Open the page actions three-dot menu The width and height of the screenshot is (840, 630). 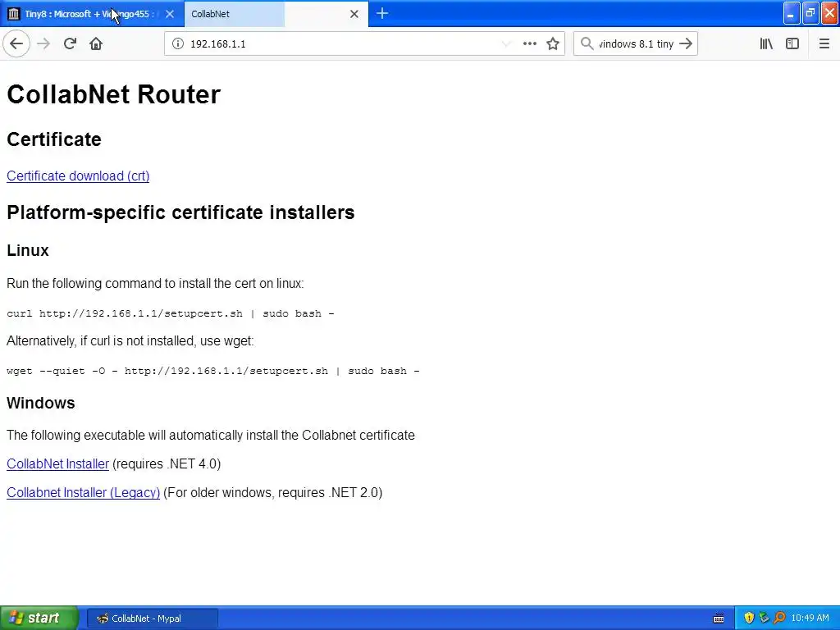[529, 43]
